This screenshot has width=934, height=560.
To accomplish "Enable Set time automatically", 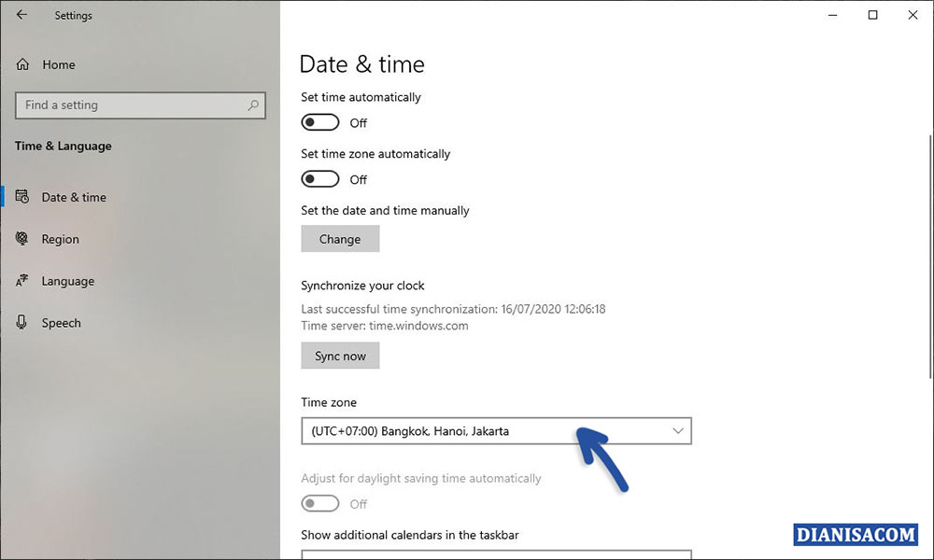I will [x=319, y=122].
